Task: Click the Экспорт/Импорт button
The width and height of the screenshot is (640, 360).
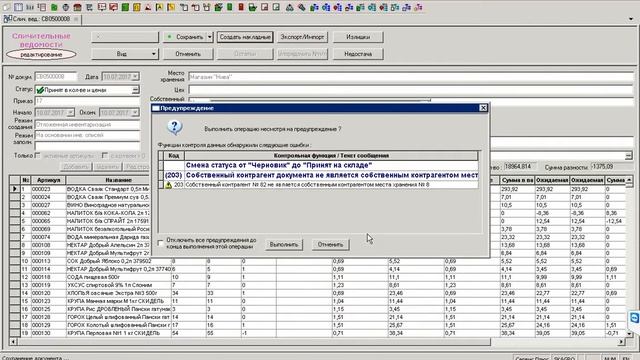Action: [302, 37]
